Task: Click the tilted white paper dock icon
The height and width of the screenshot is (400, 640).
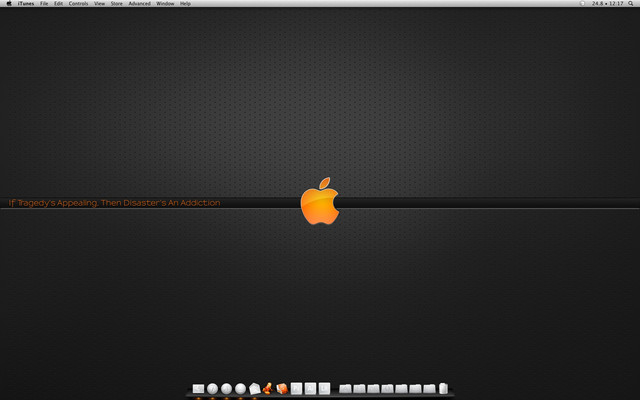Action: tap(254, 388)
